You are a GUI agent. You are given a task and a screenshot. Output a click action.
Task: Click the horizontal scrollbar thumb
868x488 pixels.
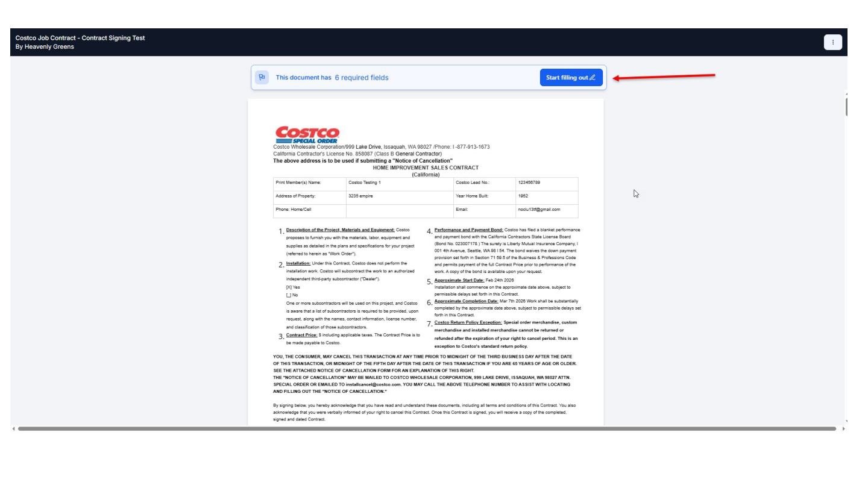(427, 429)
